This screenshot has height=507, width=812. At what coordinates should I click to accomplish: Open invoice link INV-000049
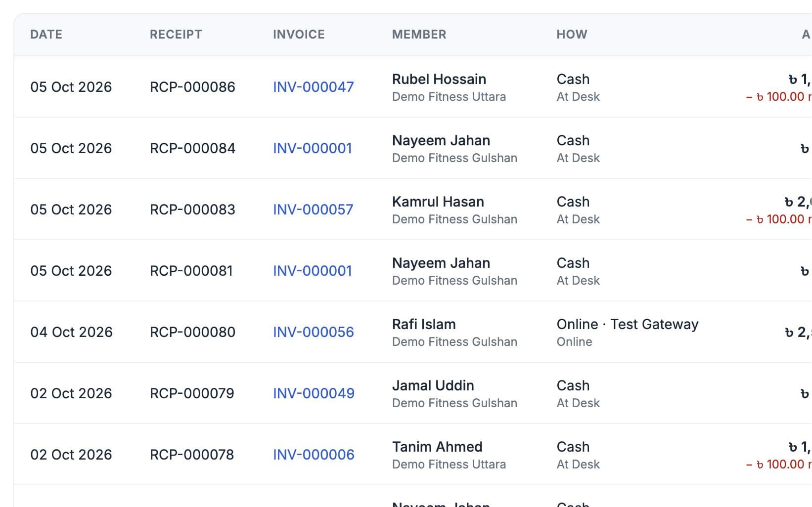coord(314,393)
